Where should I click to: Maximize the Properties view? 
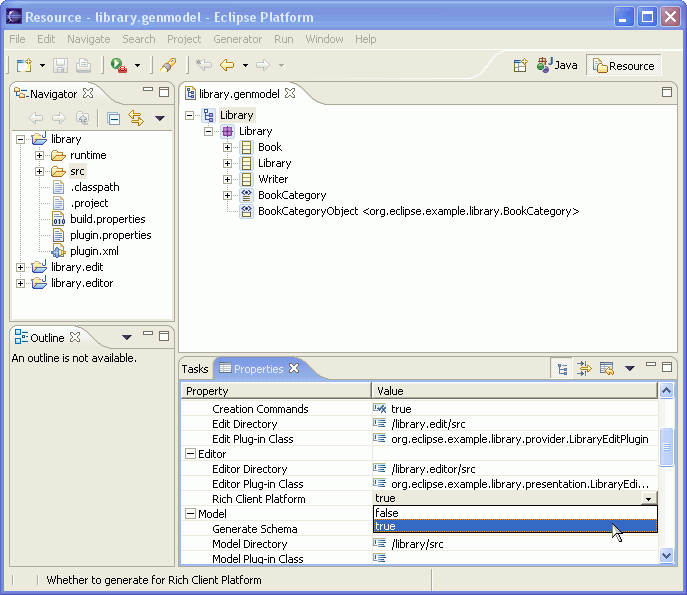667,367
